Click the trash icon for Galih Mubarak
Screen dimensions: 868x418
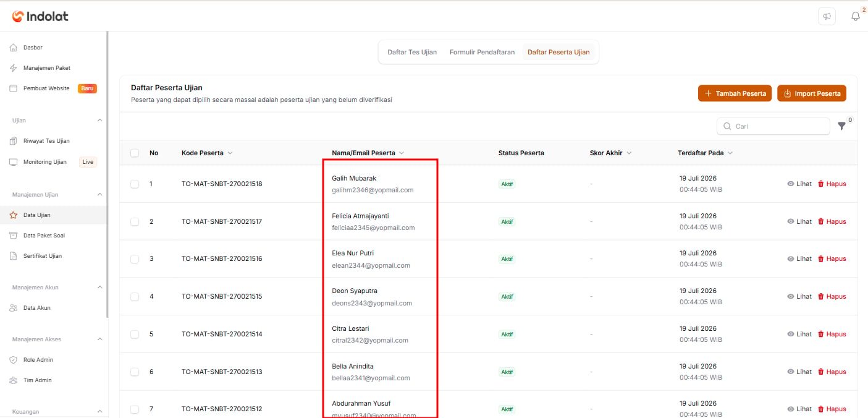[821, 184]
